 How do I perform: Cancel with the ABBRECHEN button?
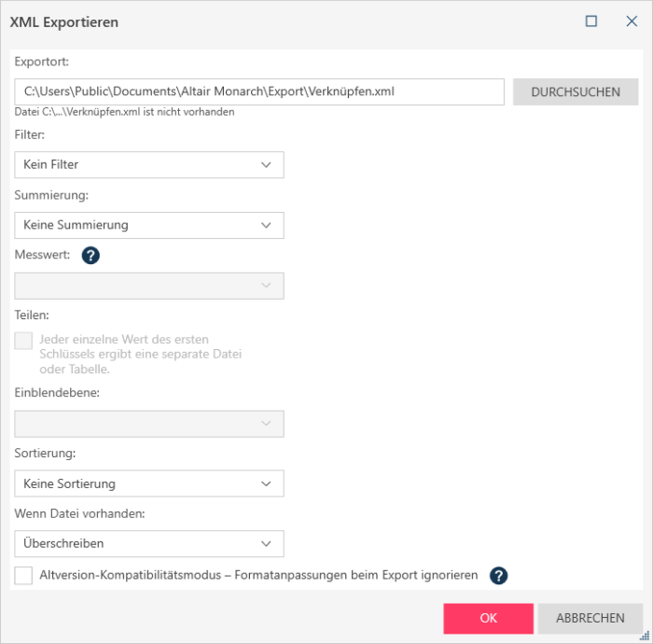(x=590, y=619)
